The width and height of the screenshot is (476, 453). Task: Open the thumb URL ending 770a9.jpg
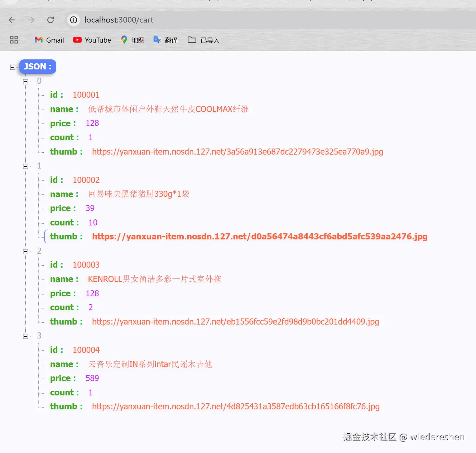click(237, 152)
